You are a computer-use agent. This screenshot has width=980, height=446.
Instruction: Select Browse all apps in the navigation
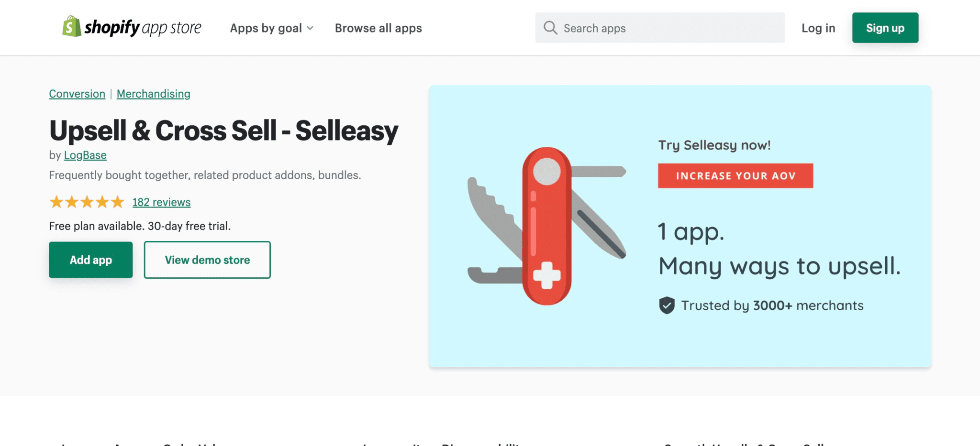378,28
